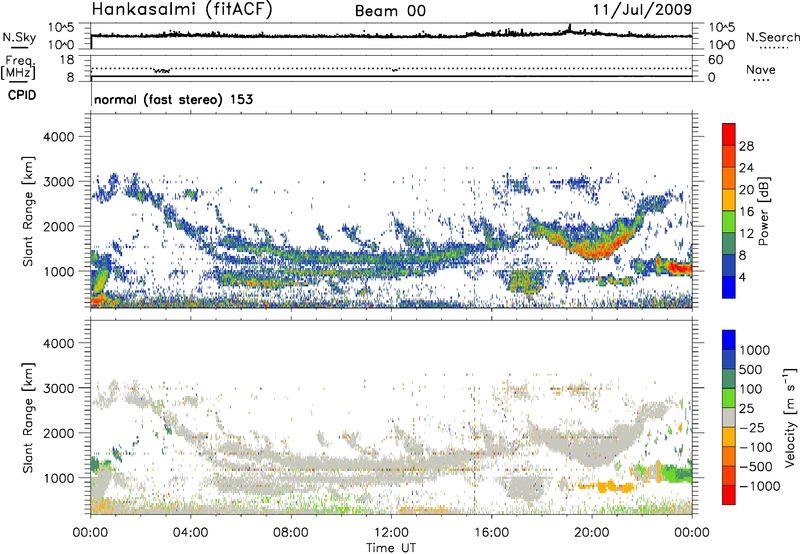Click the 'Velocity [m s-1]' colorbar label

[790, 417]
